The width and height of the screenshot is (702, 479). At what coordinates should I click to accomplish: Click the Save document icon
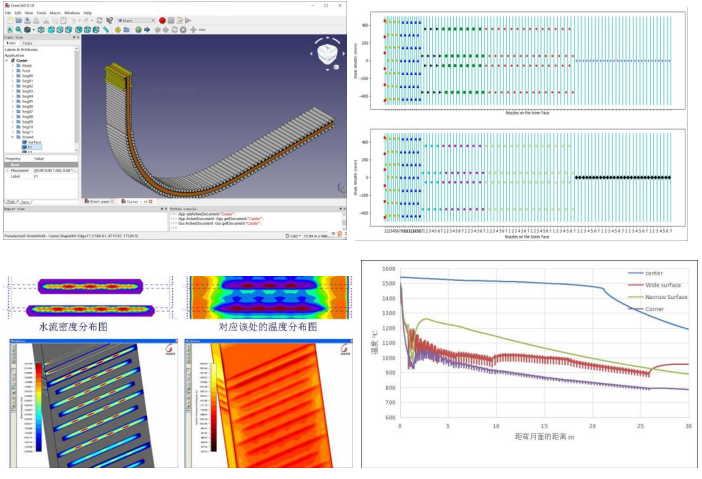point(27,21)
